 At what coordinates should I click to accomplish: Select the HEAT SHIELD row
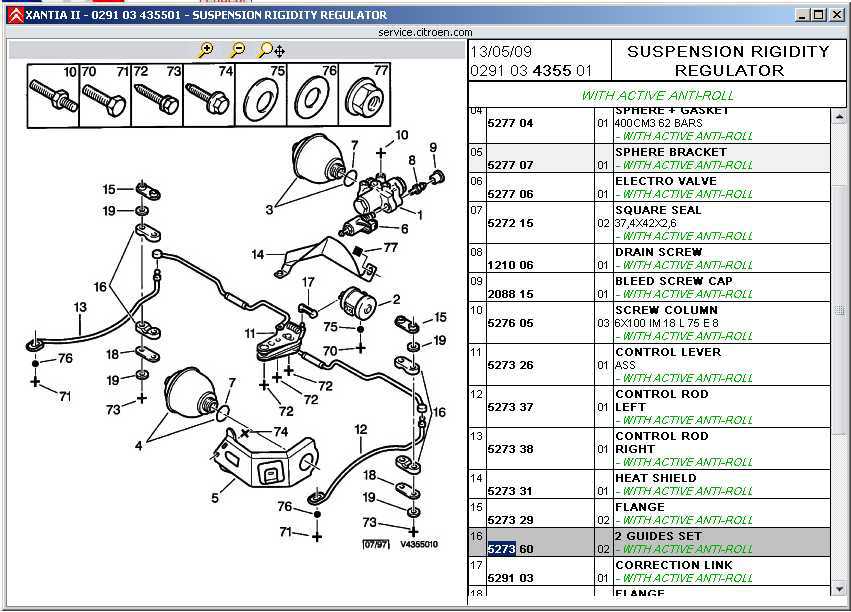click(650, 484)
